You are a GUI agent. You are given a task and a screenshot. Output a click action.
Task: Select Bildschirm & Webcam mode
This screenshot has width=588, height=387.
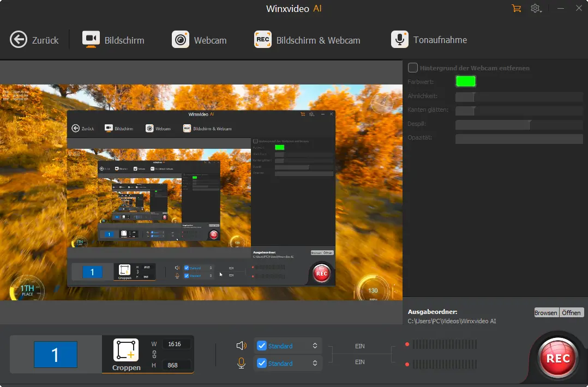[307, 40]
